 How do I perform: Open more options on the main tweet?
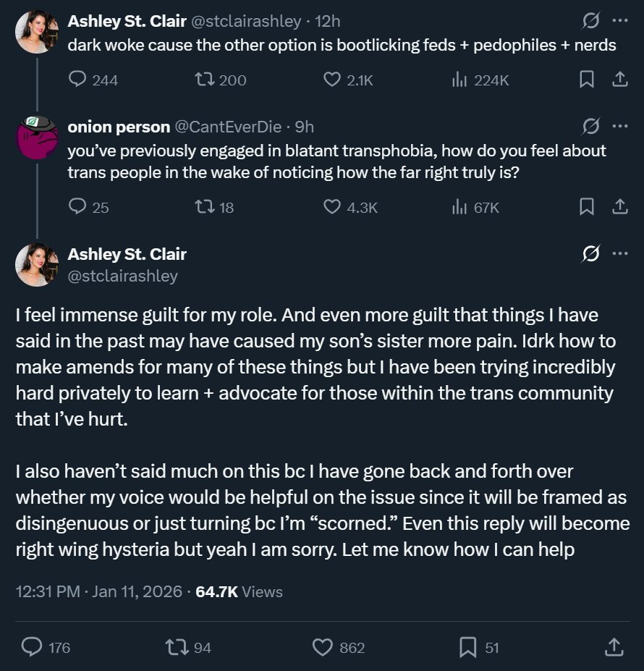[620, 253]
